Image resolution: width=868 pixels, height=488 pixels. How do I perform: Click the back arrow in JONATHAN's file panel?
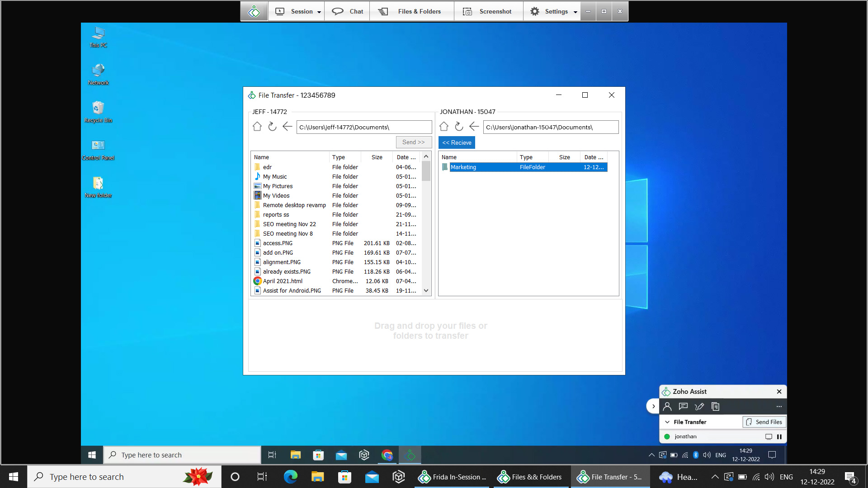pos(473,127)
